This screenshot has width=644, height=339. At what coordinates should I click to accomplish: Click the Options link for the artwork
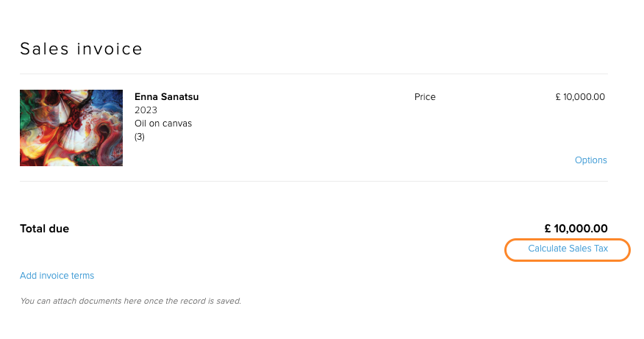tap(590, 160)
